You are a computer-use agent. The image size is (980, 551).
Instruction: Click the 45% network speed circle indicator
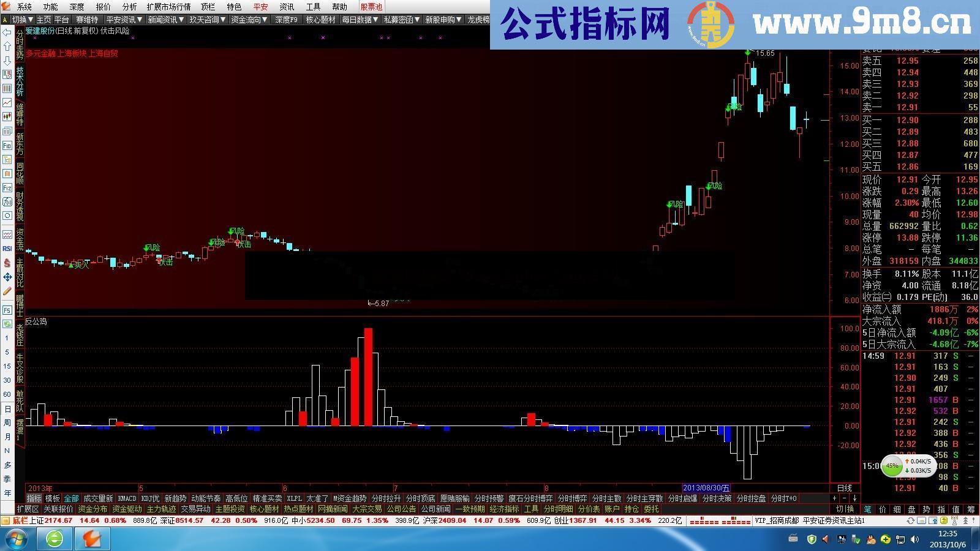[x=893, y=467]
